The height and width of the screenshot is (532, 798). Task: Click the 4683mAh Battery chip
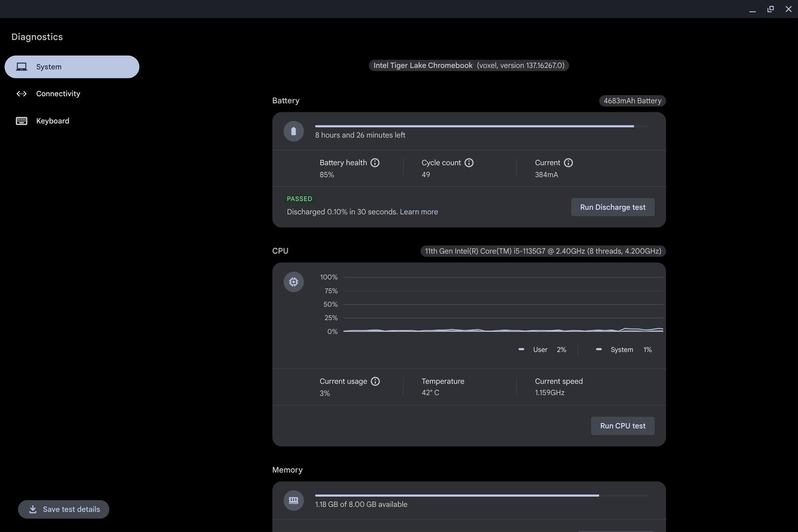pyautogui.click(x=632, y=100)
